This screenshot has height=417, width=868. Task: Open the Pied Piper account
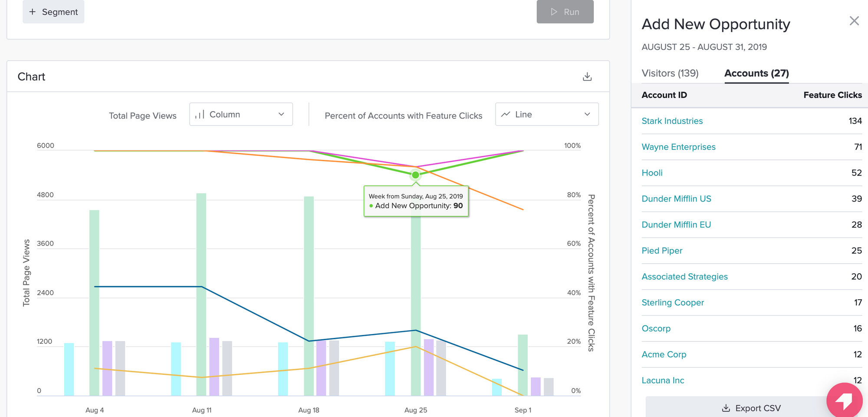point(662,251)
